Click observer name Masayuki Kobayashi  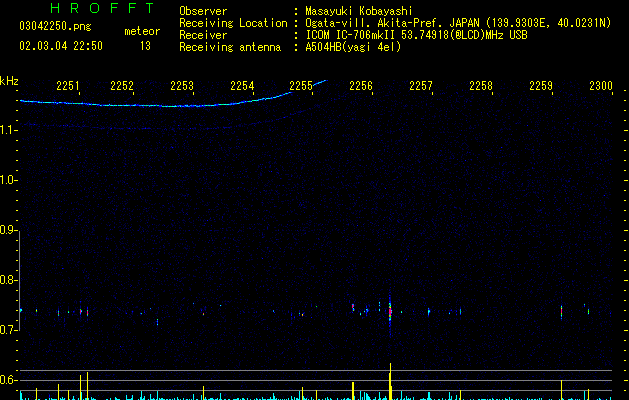[x=359, y=11]
